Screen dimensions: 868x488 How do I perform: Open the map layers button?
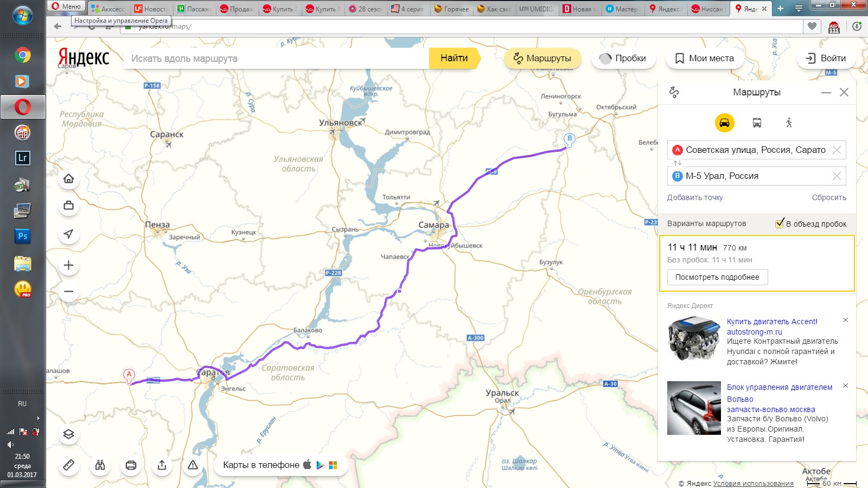(x=69, y=434)
